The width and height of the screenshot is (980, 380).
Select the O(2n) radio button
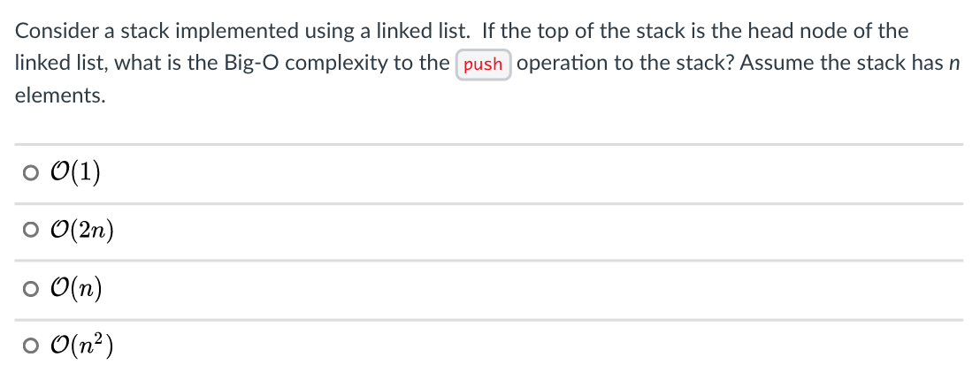(x=30, y=231)
